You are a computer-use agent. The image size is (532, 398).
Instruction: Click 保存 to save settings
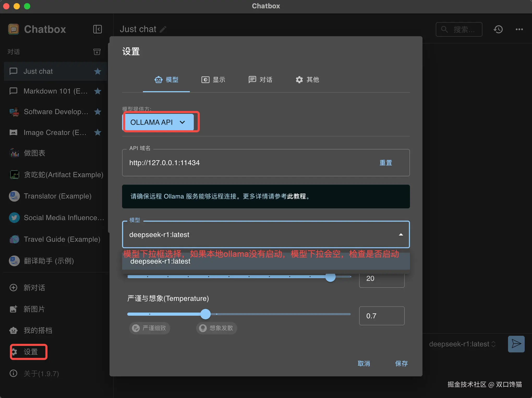401,363
